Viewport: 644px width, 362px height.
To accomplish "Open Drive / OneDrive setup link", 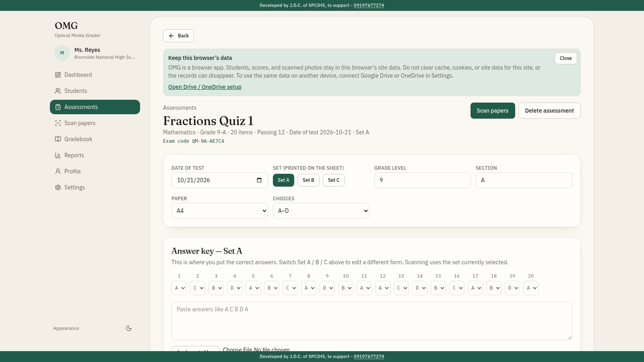I will pos(205,87).
